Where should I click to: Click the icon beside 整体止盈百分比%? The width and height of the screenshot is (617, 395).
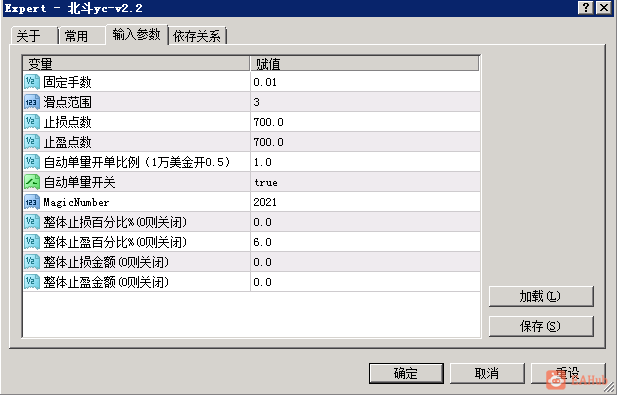coord(32,242)
